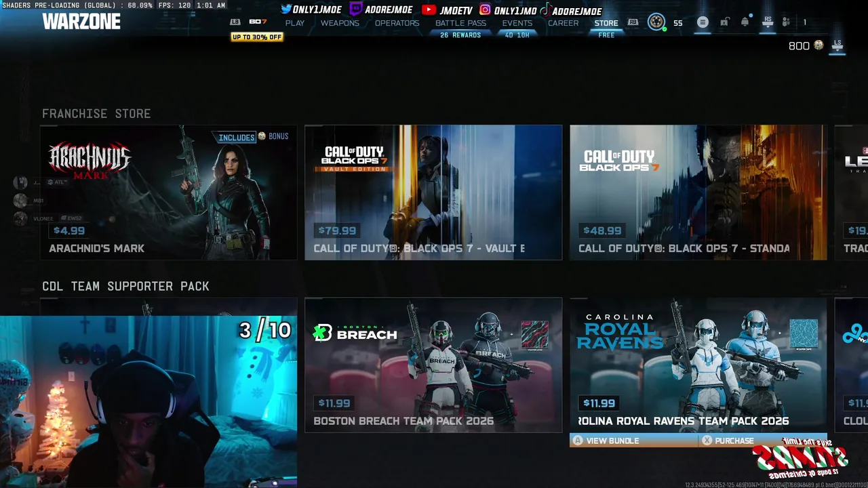Image resolution: width=868 pixels, height=488 pixels.
Task: Click the player level number 55
Action: tap(678, 23)
